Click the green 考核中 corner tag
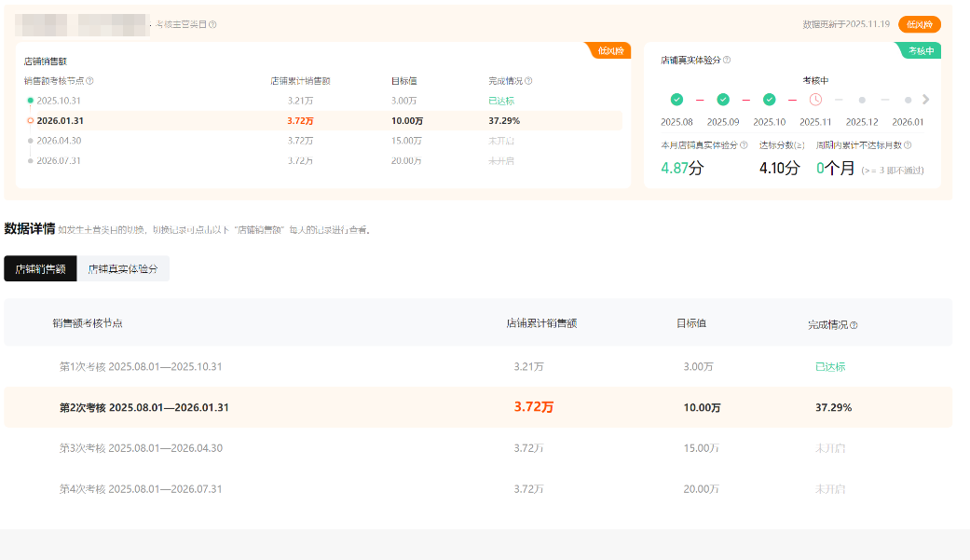Screen dimensions: 970x560 point(921,50)
